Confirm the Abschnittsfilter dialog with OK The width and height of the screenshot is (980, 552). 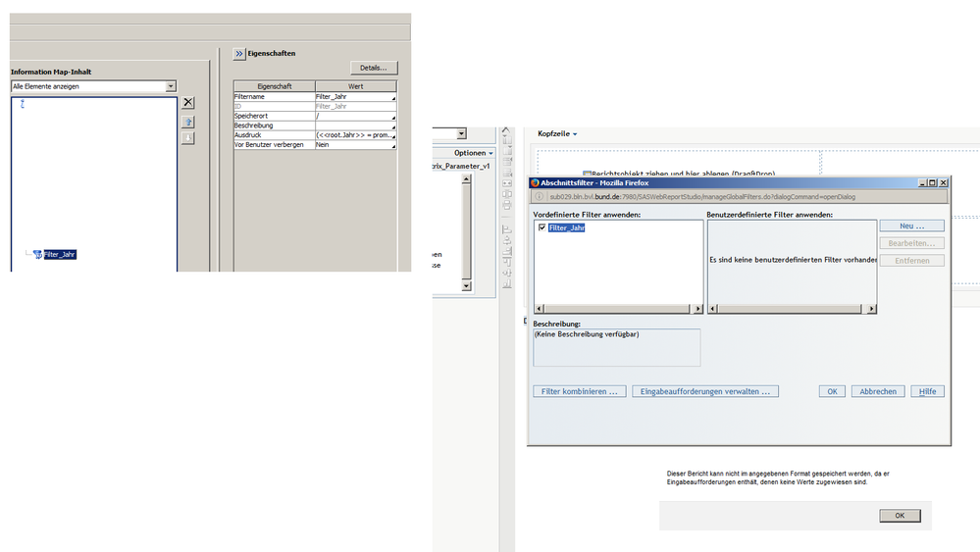832,391
